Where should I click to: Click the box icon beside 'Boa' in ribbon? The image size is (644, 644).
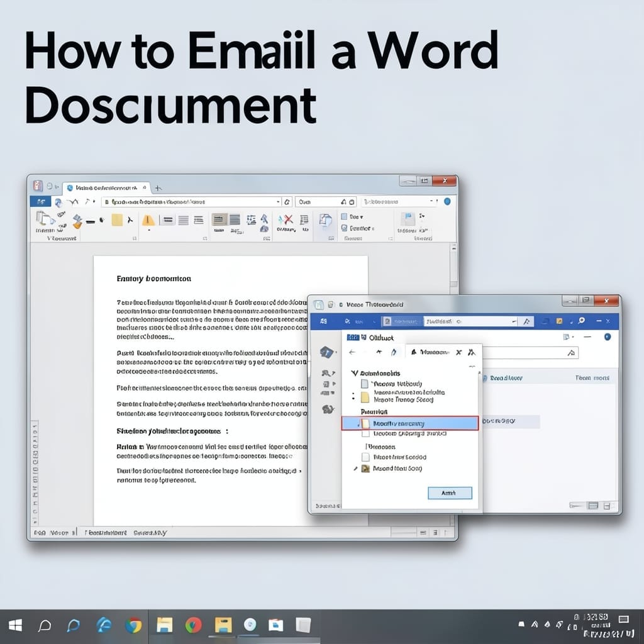point(344,216)
